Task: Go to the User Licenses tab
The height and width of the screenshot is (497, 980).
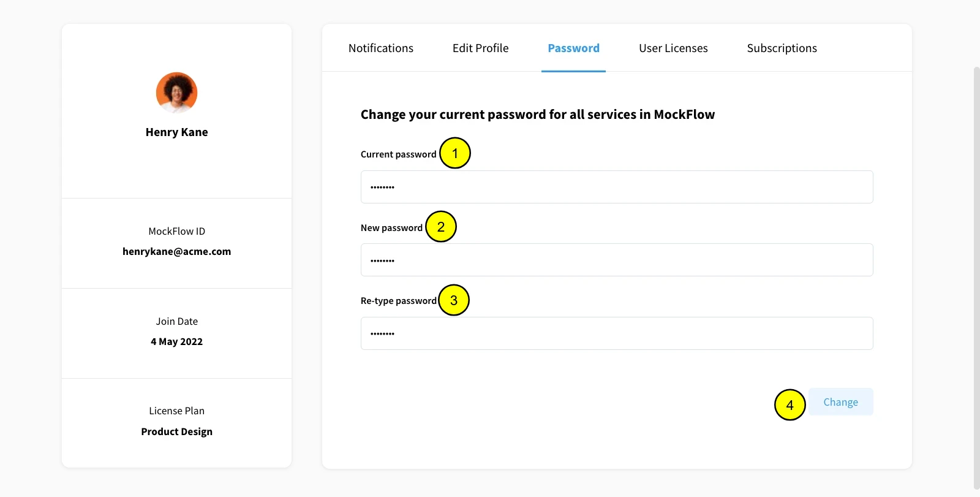Action: tap(673, 48)
